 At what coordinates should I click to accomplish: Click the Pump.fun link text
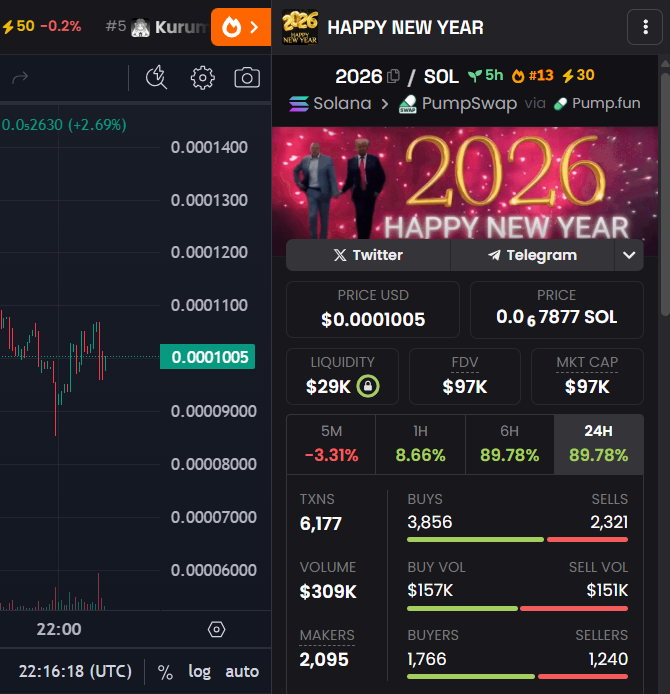click(606, 104)
